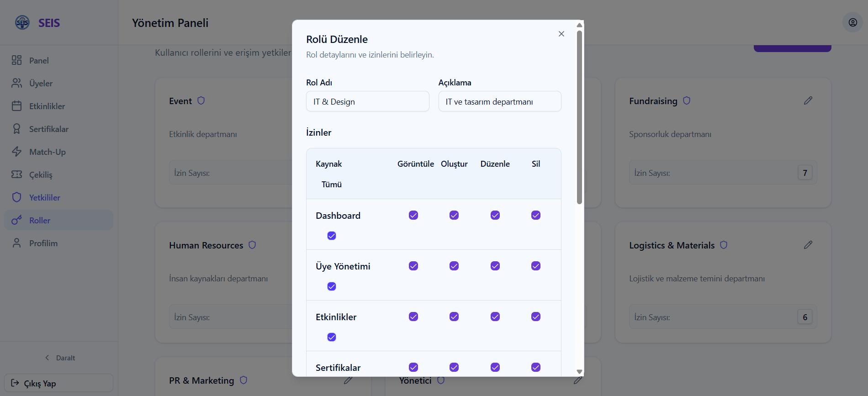Click the Çıkış Yap logout button
Image resolution: width=868 pixels, height=396 pixels.
click(x=58, y=383)
